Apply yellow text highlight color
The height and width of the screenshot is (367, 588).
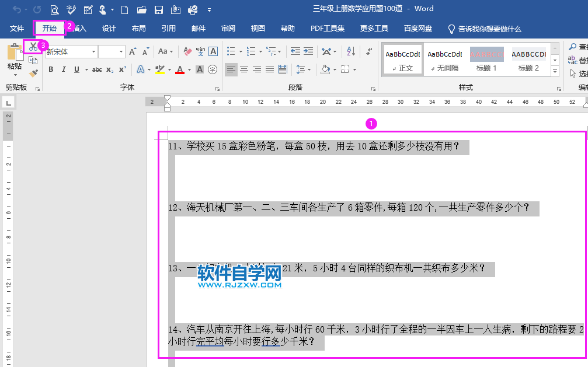[x=159, y=69]
